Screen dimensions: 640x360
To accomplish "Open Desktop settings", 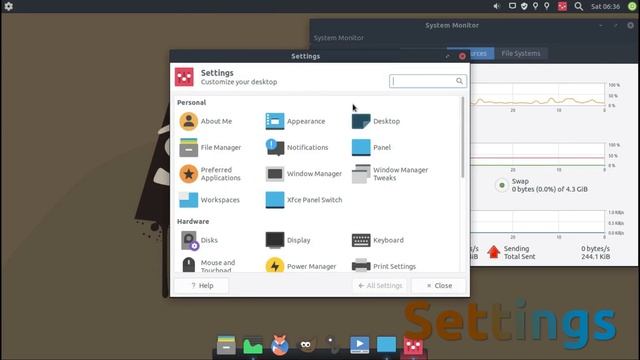I will coord(376,121).
